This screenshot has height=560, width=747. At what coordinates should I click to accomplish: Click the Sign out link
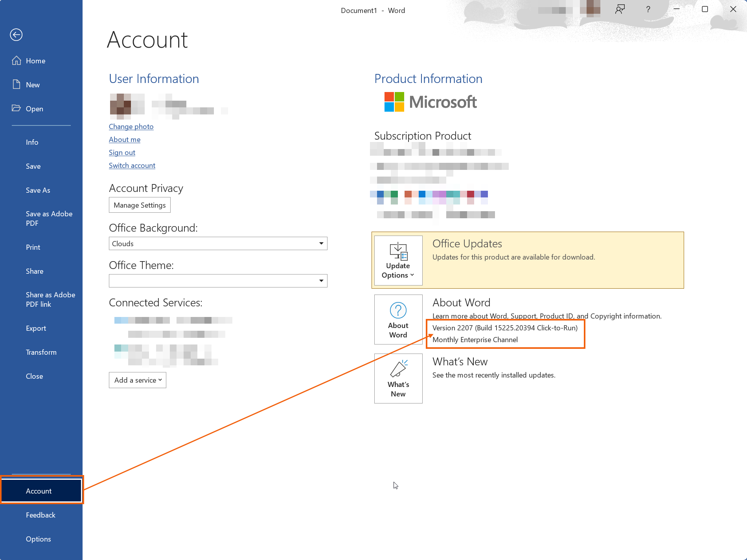tap(122, 153)
